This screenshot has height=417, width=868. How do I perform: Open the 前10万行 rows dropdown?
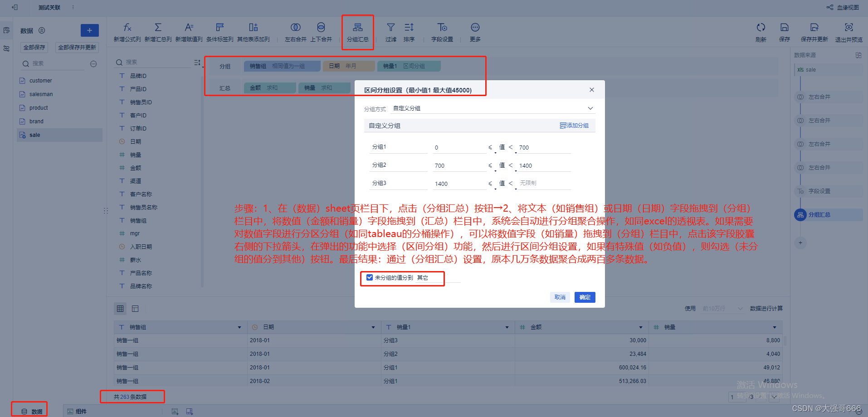tap(722, 309)
